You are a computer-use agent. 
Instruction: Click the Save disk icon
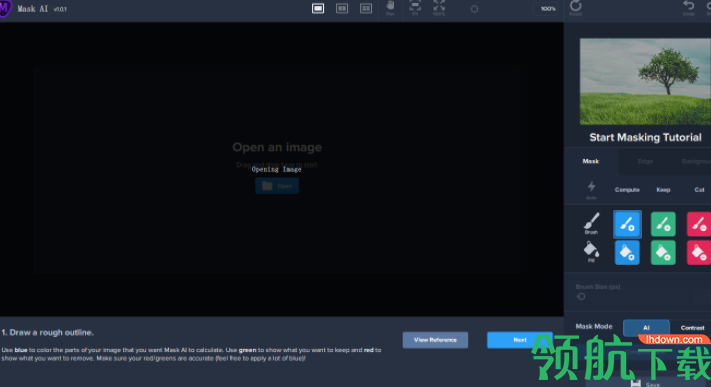coord(636,383)
